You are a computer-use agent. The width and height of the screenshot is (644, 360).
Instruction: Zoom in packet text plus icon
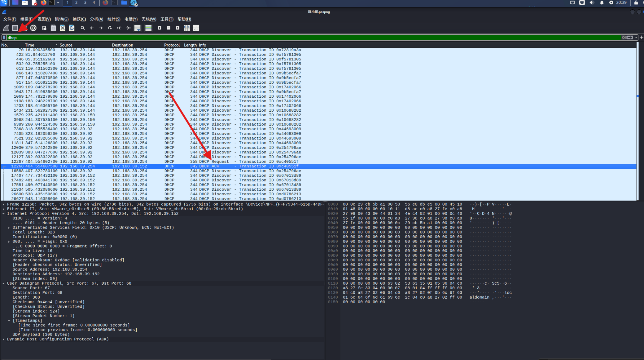pos(160,28)
